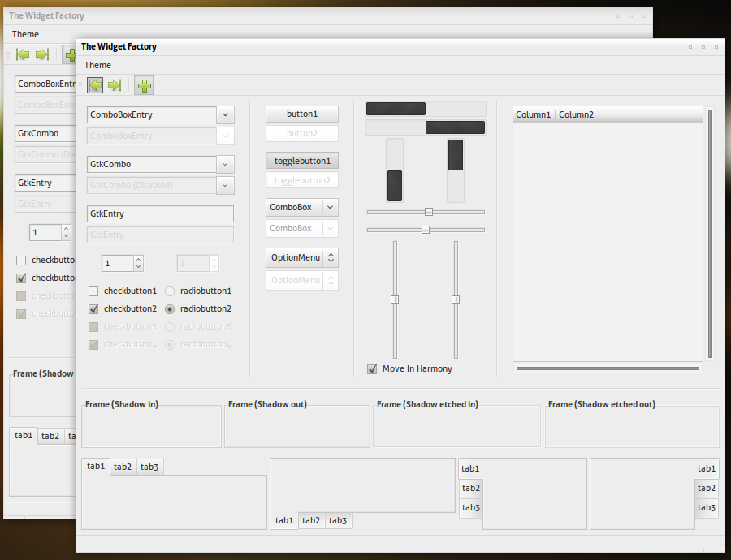Click the lower horizontal slider handle
The height and width of the screenshot is (560, 731).
[425, 230]
